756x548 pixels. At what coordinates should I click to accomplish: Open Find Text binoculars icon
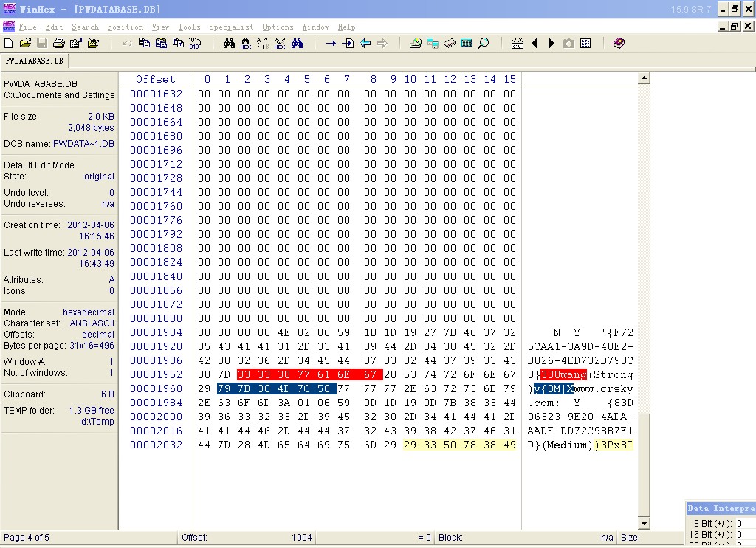click(x=229, y=44)
